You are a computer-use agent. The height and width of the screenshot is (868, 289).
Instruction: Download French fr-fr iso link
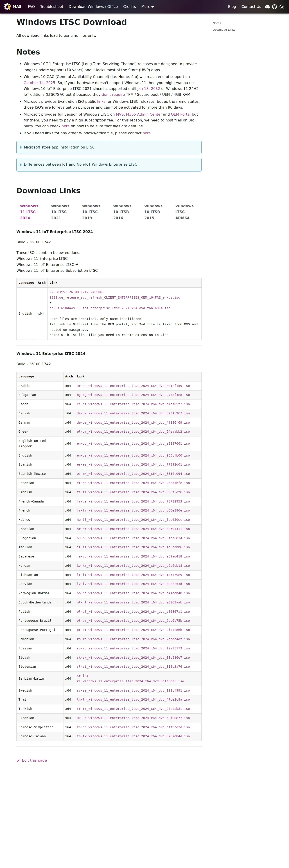133,510
